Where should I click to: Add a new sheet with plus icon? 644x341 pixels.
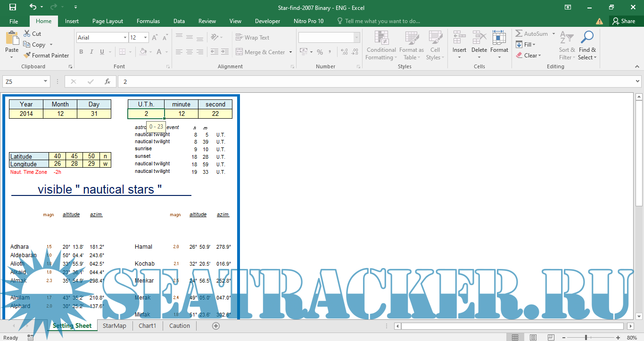[216, 325]
